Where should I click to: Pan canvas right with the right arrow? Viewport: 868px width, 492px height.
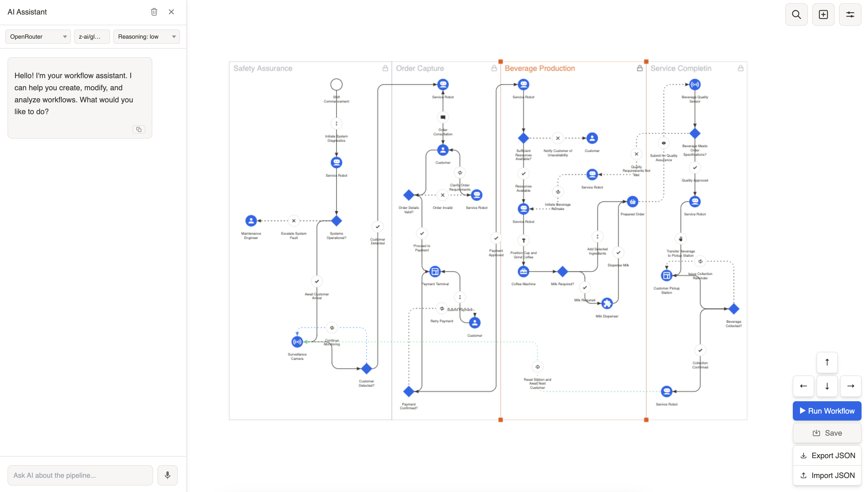(851, 386)
